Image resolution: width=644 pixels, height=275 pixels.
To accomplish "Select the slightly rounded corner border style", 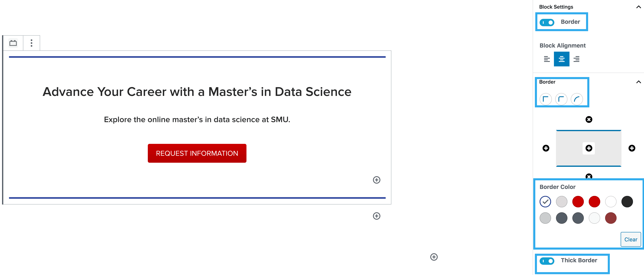I will coord(561,99).
